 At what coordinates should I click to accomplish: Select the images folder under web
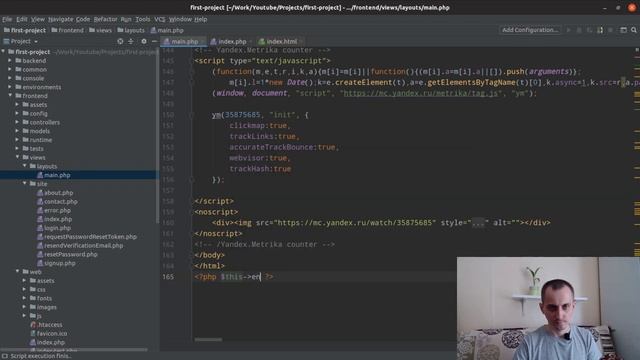[43, 307]
